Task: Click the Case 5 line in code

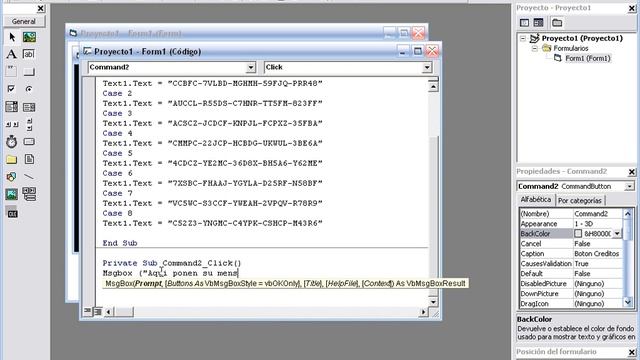Action: tap(118, 153)
